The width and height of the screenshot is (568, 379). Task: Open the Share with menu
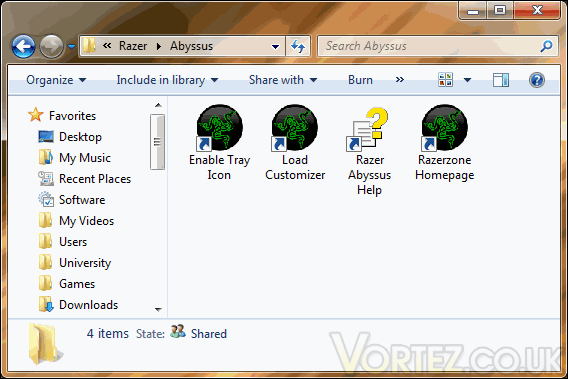point(283,80)
